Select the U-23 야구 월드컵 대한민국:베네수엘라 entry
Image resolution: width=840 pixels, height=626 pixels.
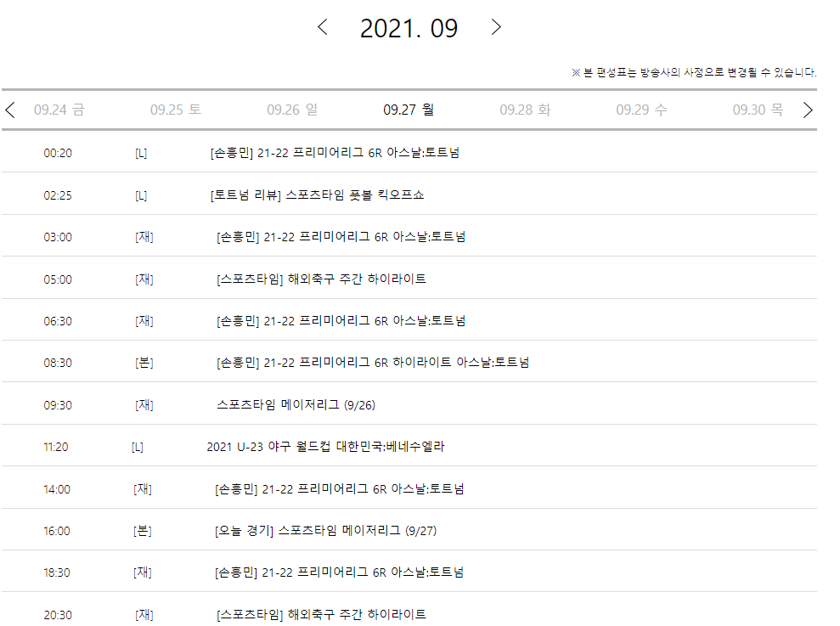[x=324, y=446]
